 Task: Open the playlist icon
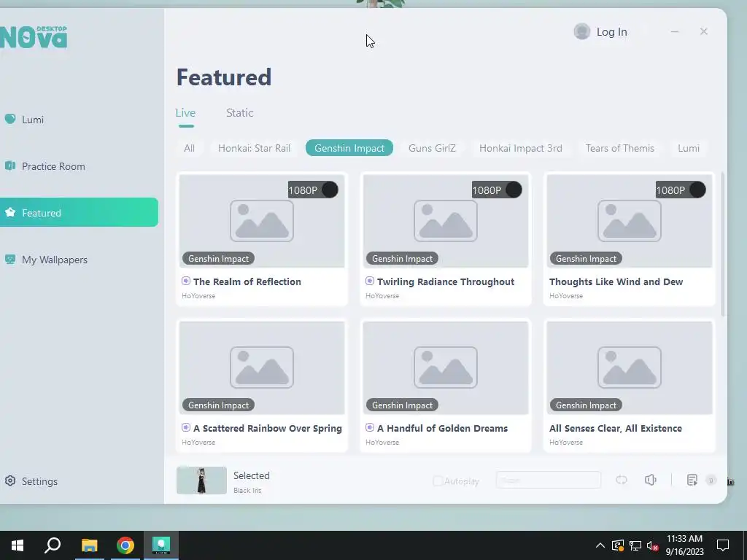pos(692,480)
